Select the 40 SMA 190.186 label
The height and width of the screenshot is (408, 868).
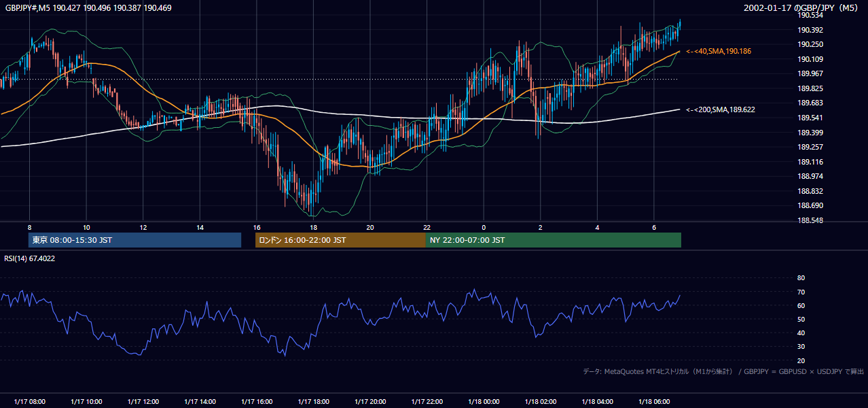click(719, 51)
